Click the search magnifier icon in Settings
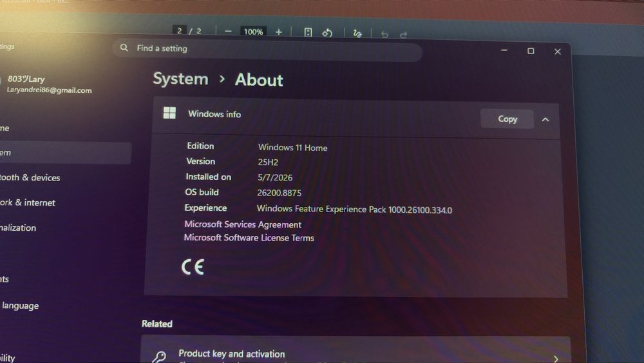This screenshot has width=644, height=363. (x=124, y=48)
